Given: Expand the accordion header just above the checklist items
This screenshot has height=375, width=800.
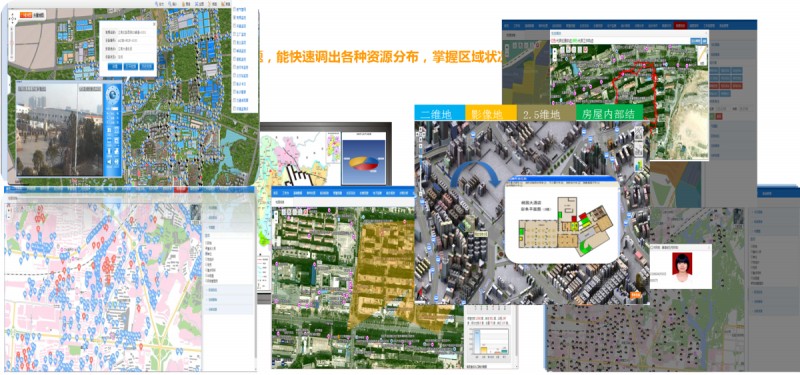Looking at the screenshot, I should coord(228,228).
